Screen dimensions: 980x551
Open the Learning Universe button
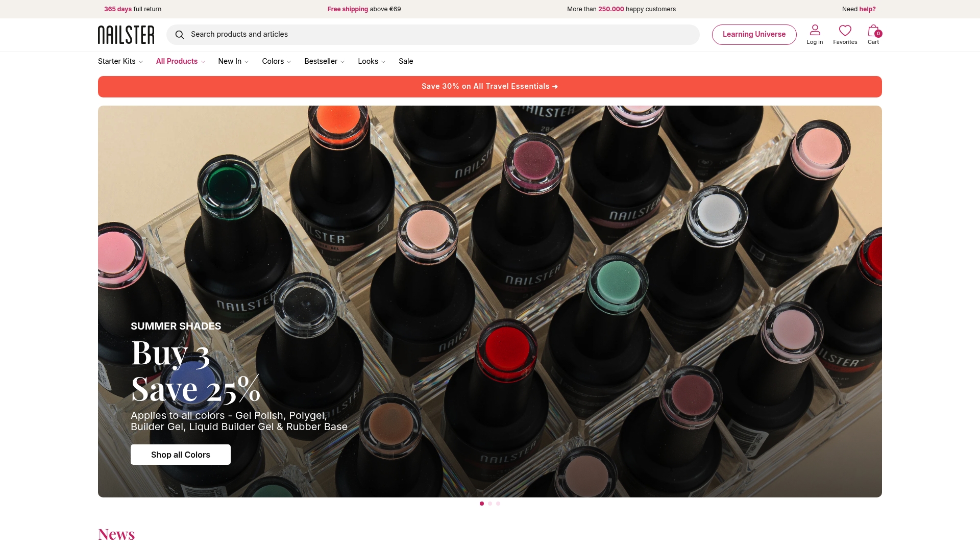[x=754, y=35]
